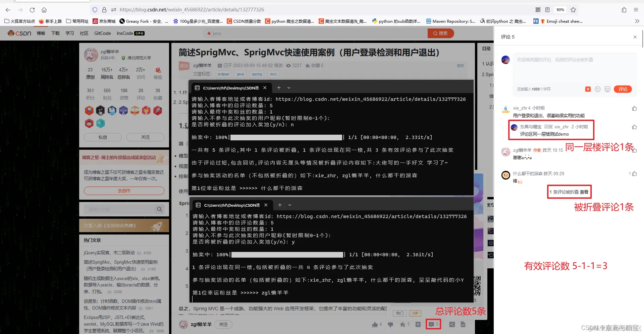View the folded comment via 查看 link
Image resolution: width=644 pixels, height=334 pixels.
[x=584, y=192]
